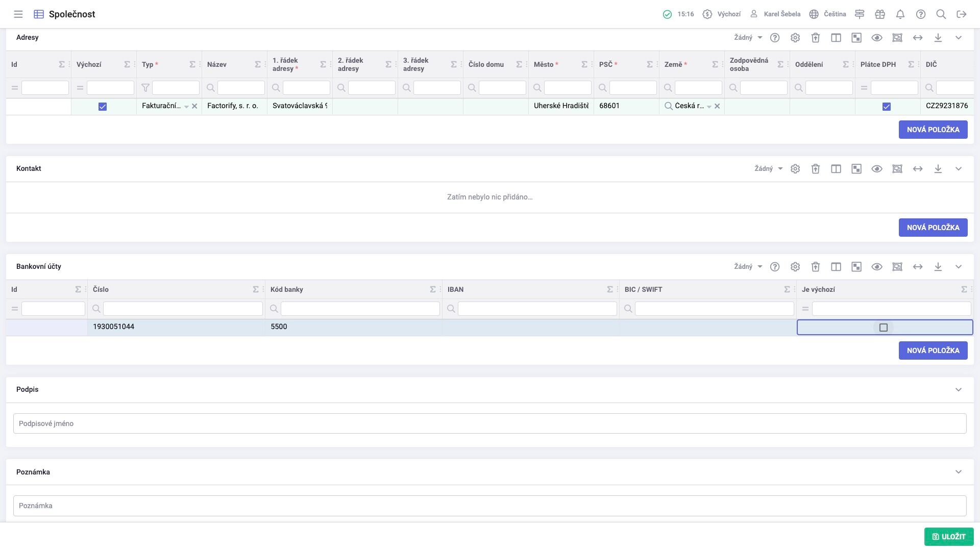
Task: Open the Žádný dropdown in Adresy section
Action: click(748, 38)
